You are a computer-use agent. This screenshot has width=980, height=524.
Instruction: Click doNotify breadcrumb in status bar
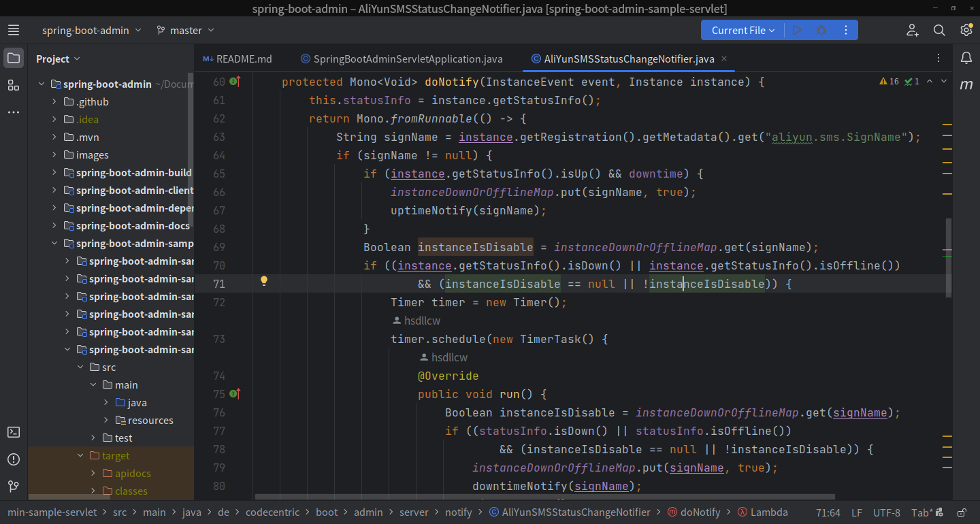click(x=693, y=512)
